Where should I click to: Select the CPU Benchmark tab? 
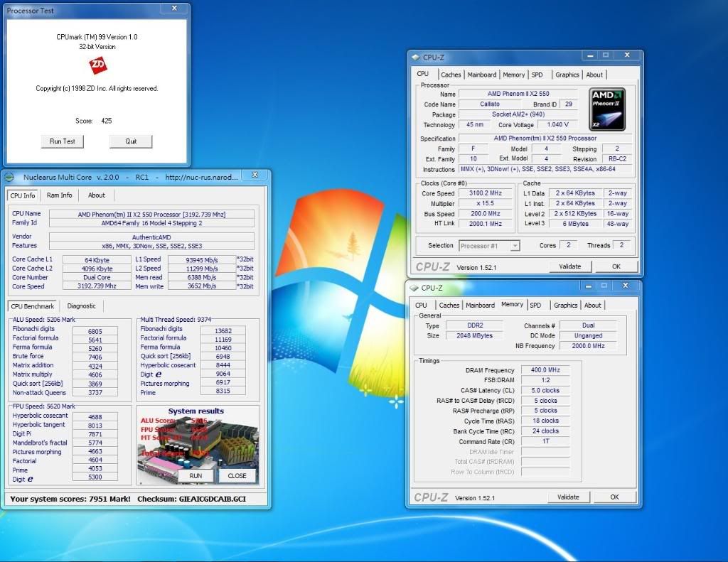click(x=33, y=306)
